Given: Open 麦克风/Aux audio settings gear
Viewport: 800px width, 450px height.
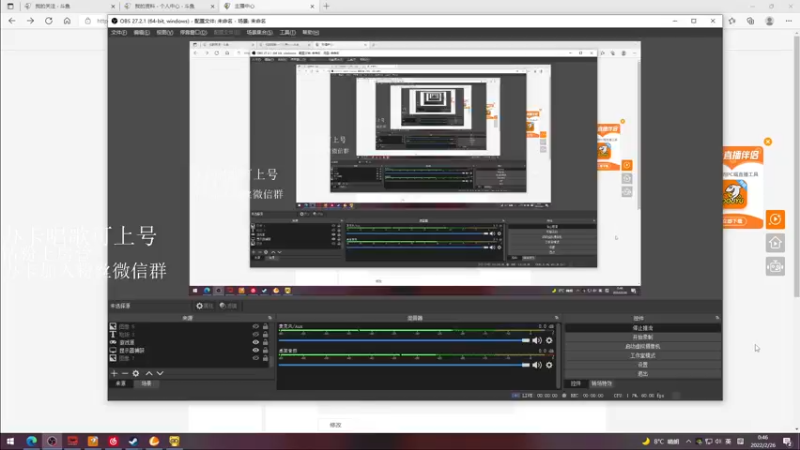Looking at the screenshot, I should pyautogui.click(x=549, y=340).
